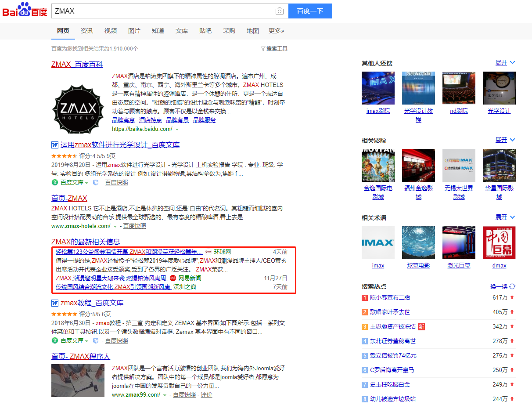Open 首页- ZMAX程序人 result link
The width and height of the screenshot is (532, 405).
tap(81, 356)
